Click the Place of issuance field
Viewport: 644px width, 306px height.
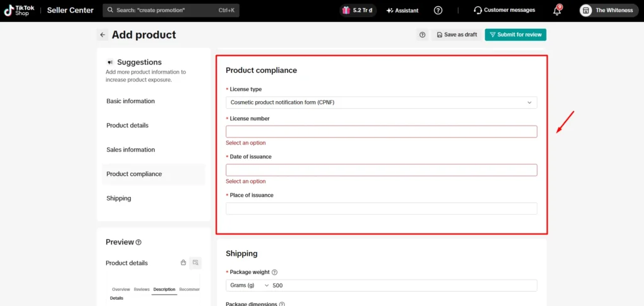click(x=381, y=209)
